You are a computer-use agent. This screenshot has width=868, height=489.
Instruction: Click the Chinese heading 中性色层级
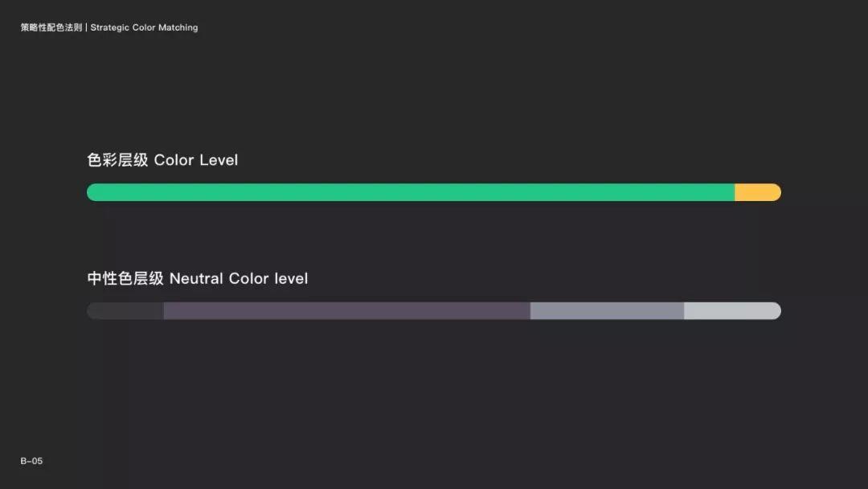(125, 278)
